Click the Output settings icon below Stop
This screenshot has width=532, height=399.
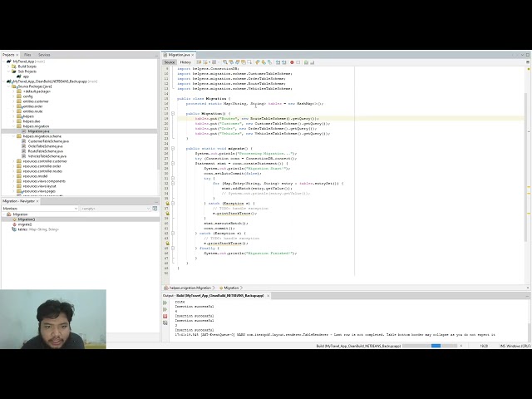(x=165, y=323)
